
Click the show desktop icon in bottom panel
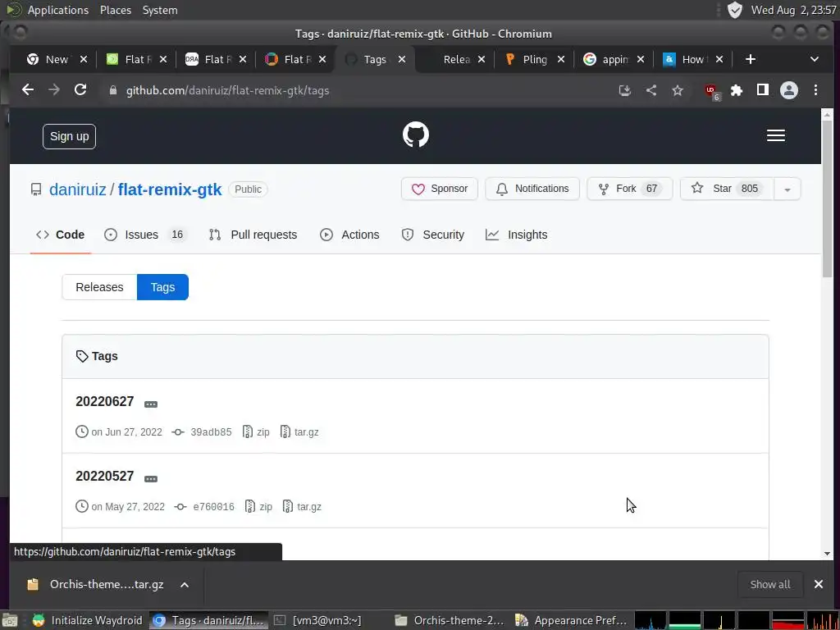[x=10, y=620]
